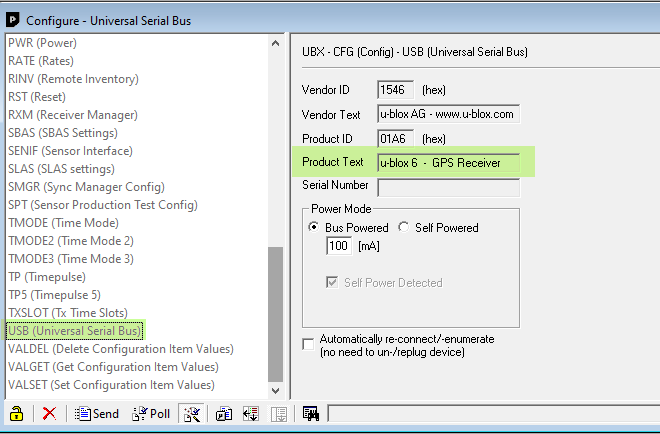
Task: Toggle the autopoll wand icon
Action: [192, 414]
